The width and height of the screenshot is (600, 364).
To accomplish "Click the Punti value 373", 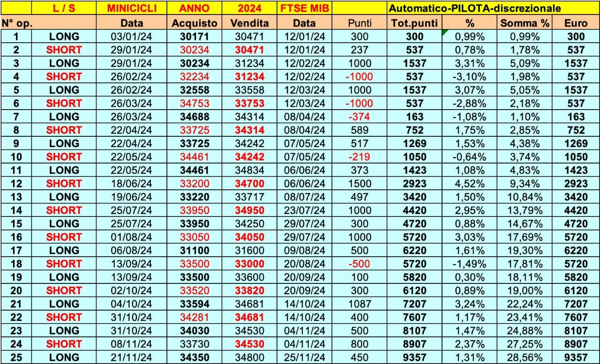I will pos(360,170).
